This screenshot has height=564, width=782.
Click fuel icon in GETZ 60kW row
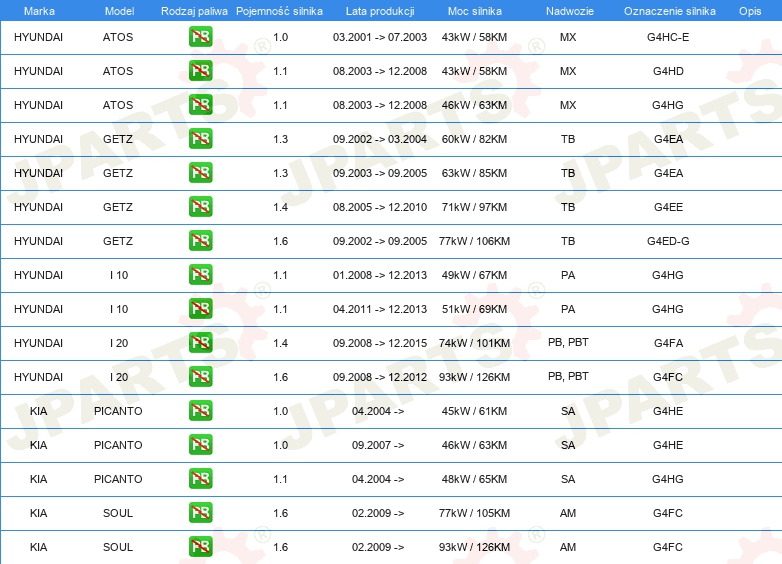200,139
